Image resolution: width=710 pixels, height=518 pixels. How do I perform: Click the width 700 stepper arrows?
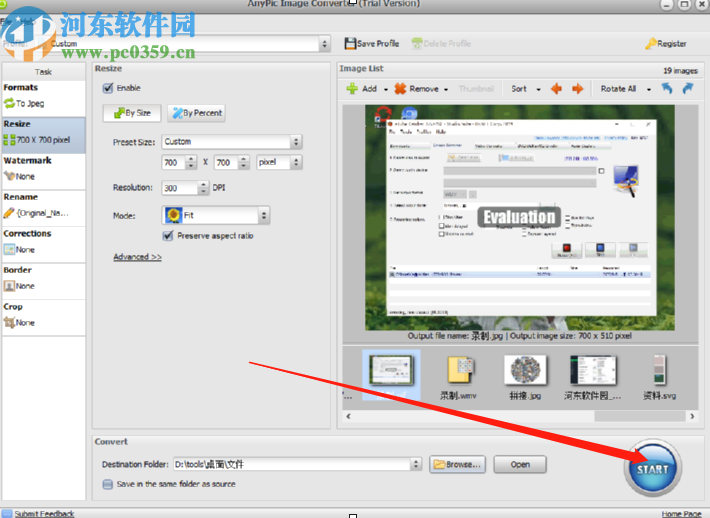pyautogui.click(x=191, y=162)
